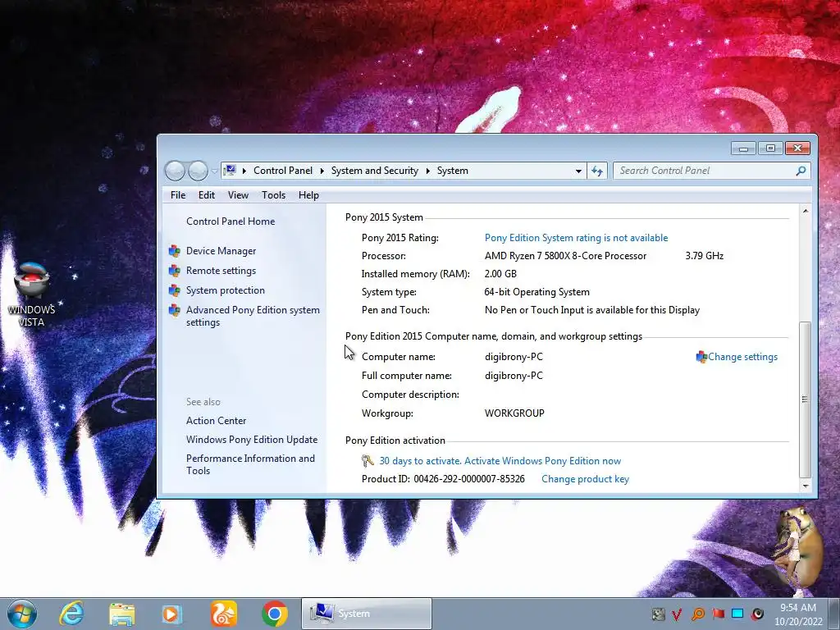Expand arrow after Control Panel breadcrumb
The image size is (840, 630).
click(322, 171)
